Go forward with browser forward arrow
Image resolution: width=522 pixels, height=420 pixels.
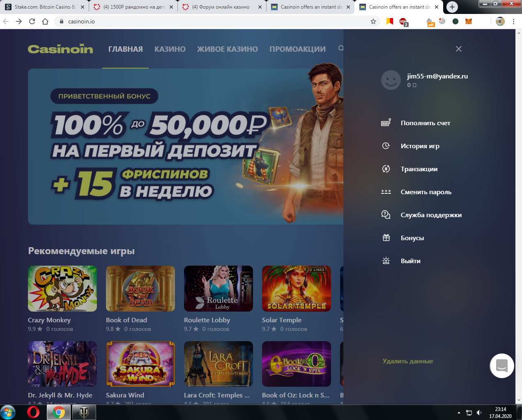tap(19, 21)
